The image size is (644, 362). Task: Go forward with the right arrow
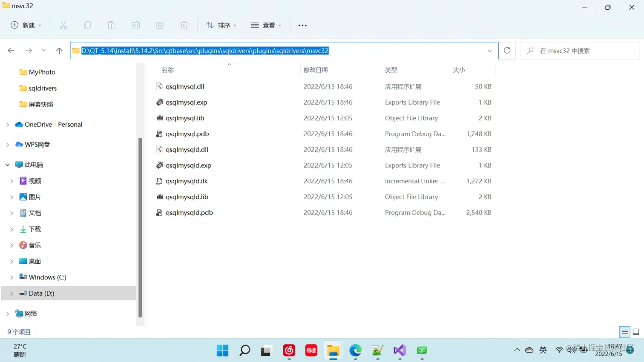(x=29, y=51)
